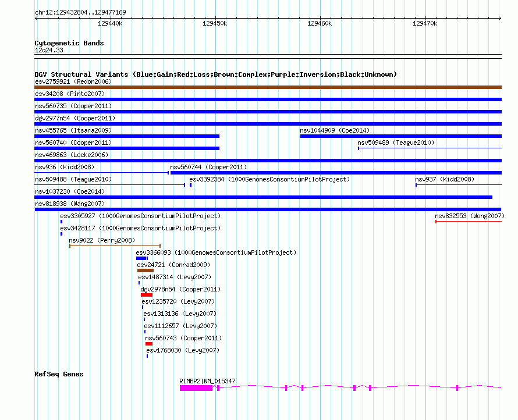Image resolution: width=518 pixels, height=420 pixels.
Task: Select the chr12:129432804..129477169 coordinates text
Action: point(80,13)
